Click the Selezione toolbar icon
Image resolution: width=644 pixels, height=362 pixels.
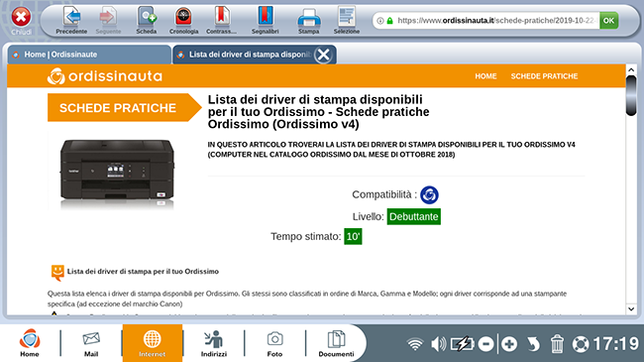point(346,20)
